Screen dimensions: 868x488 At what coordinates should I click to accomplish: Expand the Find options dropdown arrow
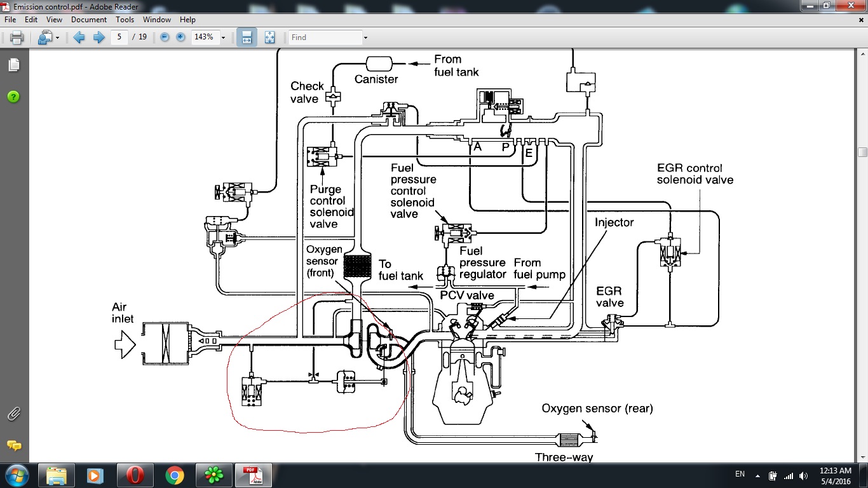(365, 38)
